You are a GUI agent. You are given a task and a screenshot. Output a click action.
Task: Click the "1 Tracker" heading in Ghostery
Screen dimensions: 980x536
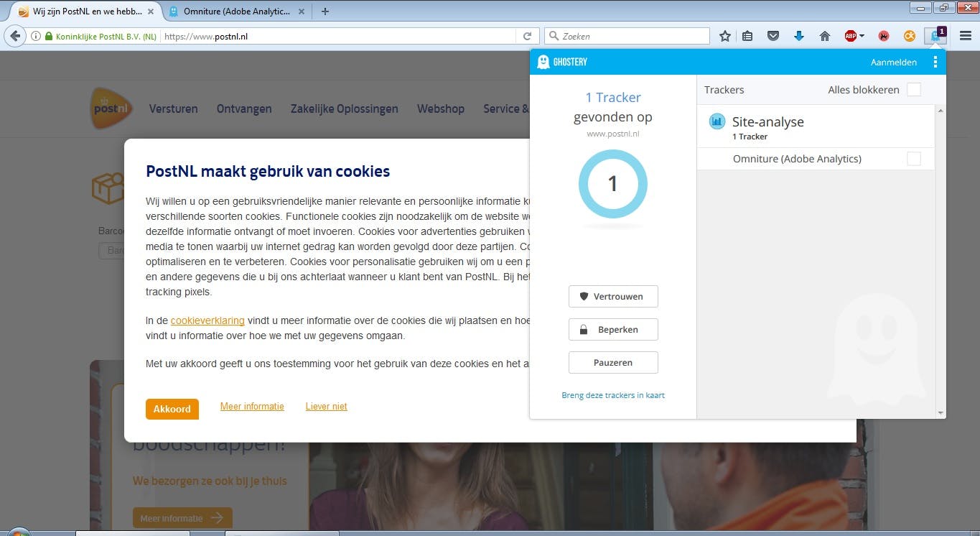coord(613,98)
